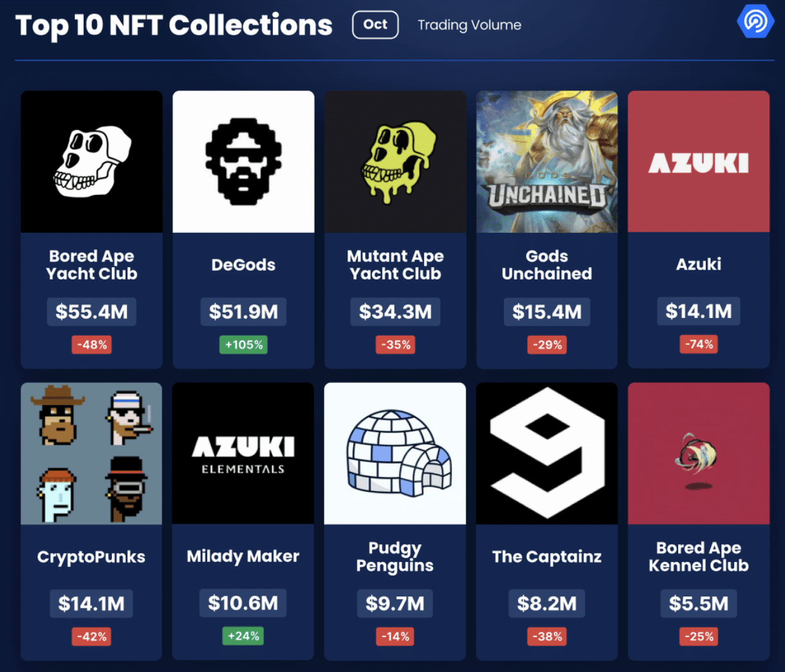Open the Pudgy Penguins title link
This screenshot has height=672, width=785.
click(x=395, y=557)
